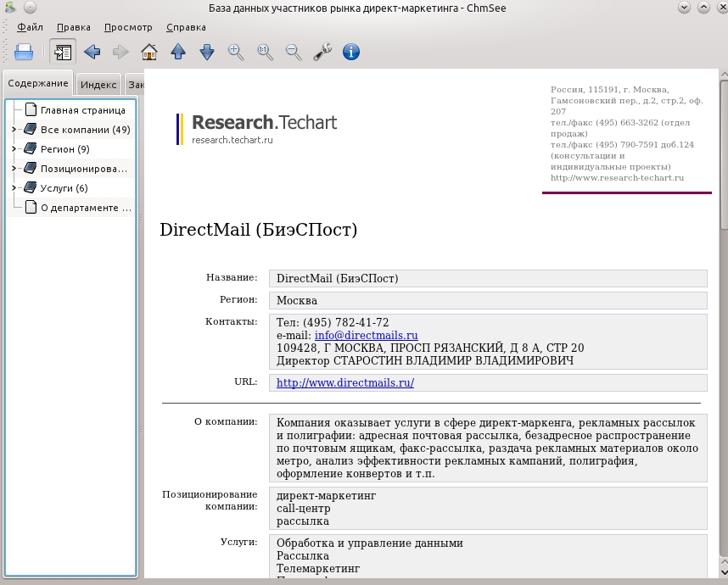This screenshot has width=728, height=585.
Task: Switch to the Содержание tab
Action: point(38,83)
